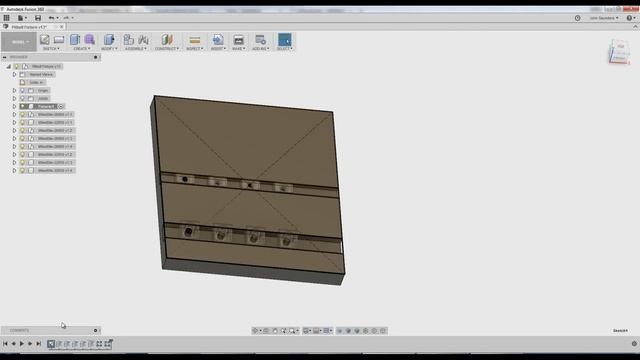This screenshot has height=360, width=640.
Task: Open the Help question mark menu
Action: point(630,18)
